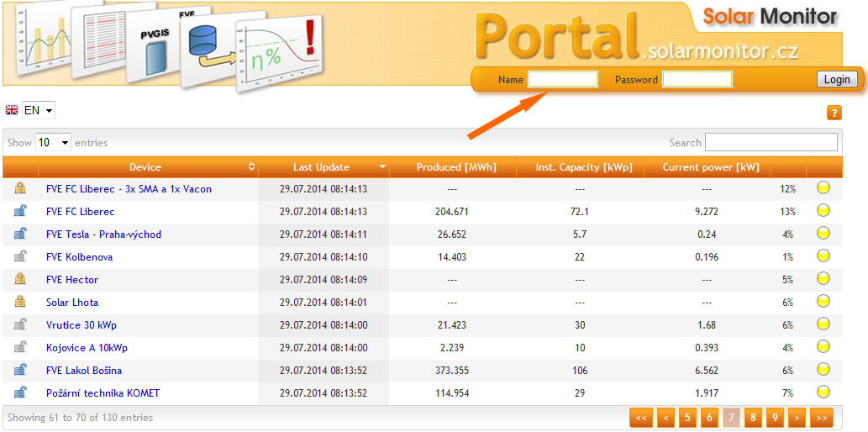This screenshot has width=868, height=432.
Task: Open the EN language dropdown
Action: (x=39, y=110)
